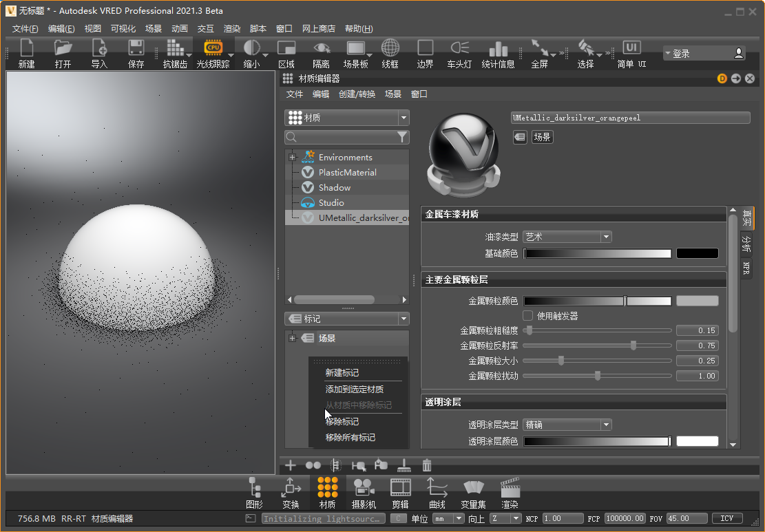The image size is (765, 532).
Task: Click the trash icon to delete material
Action: [x=427, y=465]
